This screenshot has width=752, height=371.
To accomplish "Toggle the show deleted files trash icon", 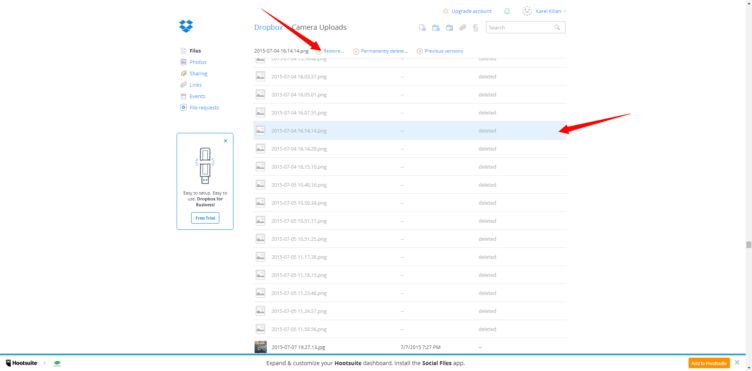I will point(476,28).
